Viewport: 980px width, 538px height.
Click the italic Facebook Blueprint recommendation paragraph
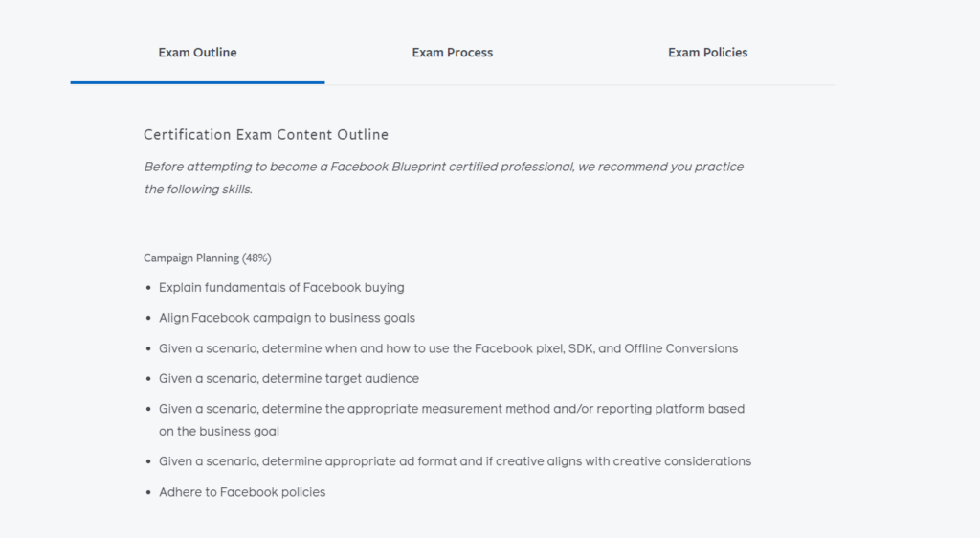(x=443, y=177)
